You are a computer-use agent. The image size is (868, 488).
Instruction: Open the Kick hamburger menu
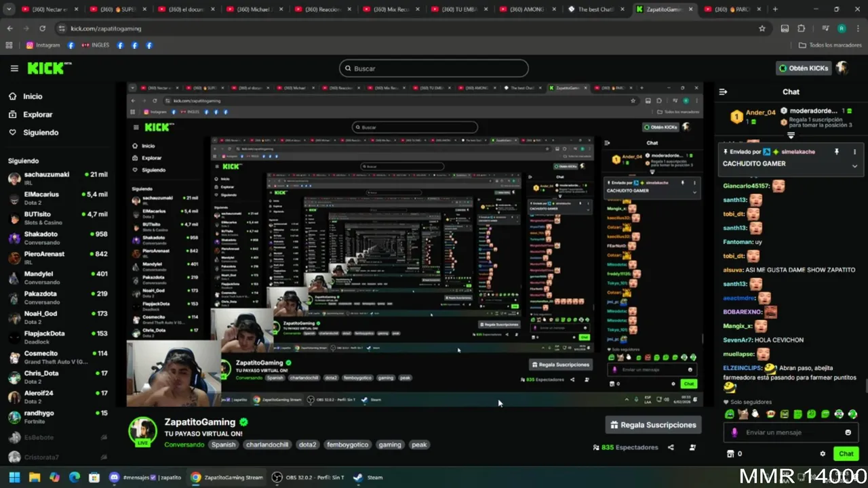point(14,68)
